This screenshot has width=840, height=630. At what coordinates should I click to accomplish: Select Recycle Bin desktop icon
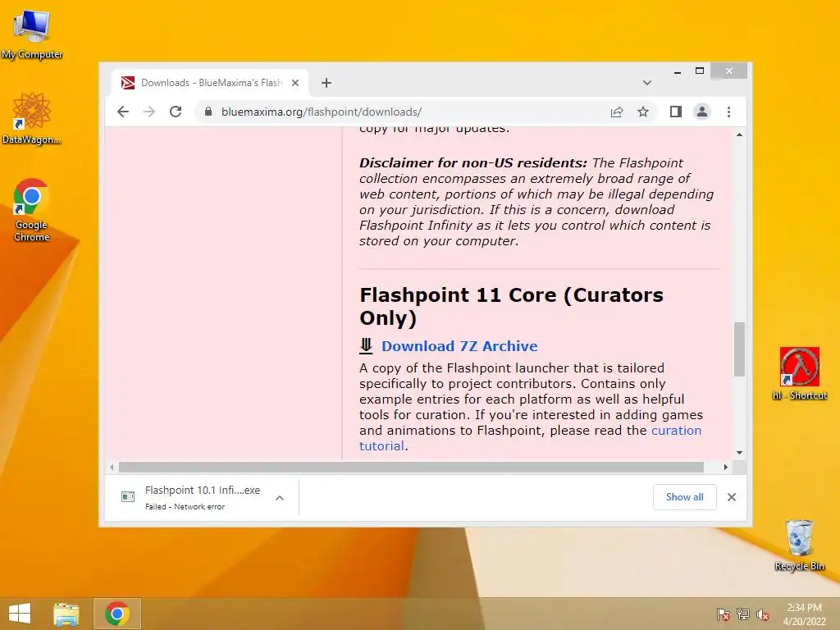[x=799, y=546]
